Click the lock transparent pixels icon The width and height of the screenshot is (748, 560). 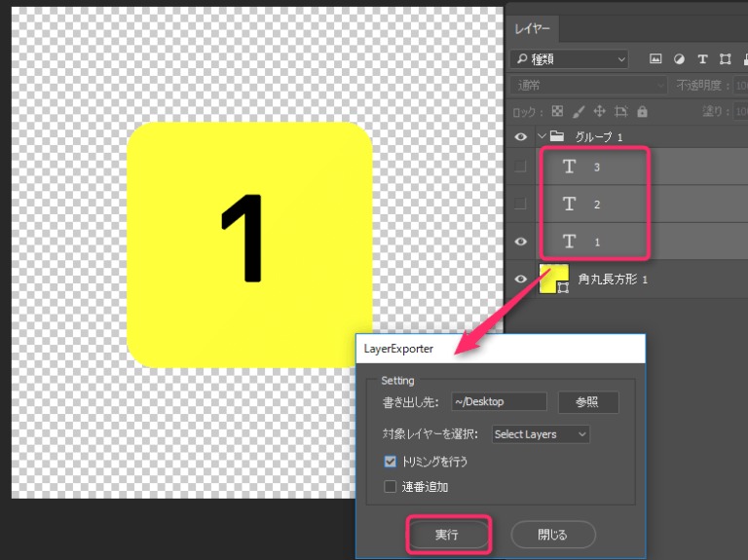tap(557, 111)
